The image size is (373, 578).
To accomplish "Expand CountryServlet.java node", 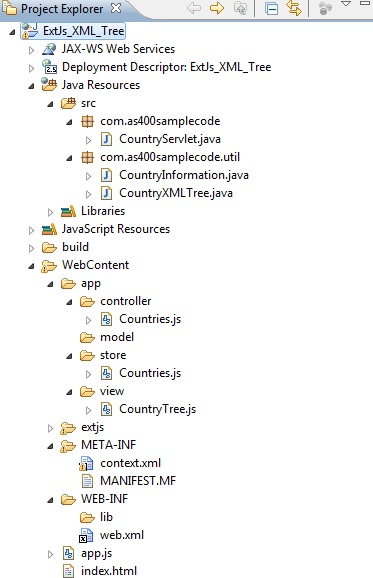I will 88,140.
